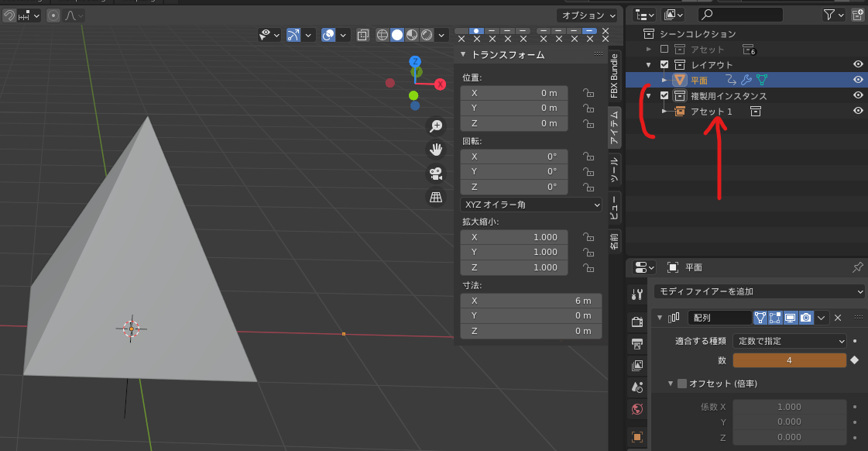Open the モディファイアーを追加 dropdown

759,291
